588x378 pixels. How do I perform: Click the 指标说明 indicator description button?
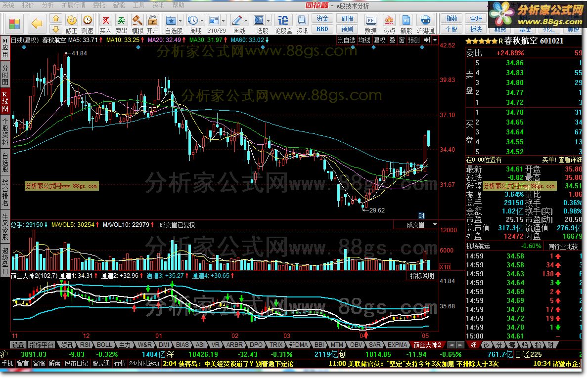(422, 276)
